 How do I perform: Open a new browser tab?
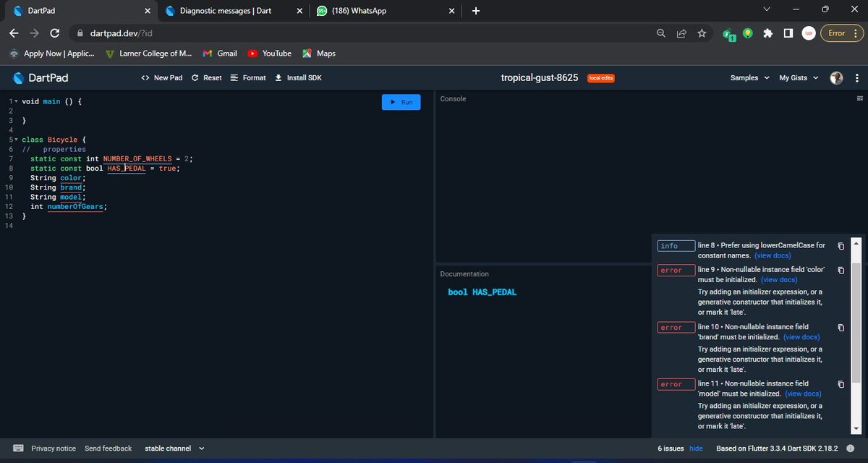tap(476, 11)
